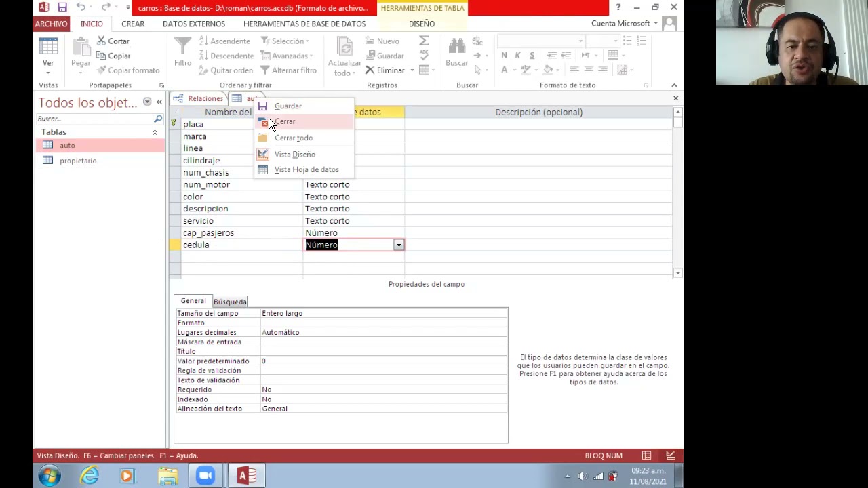This screenshot has width=868, height=488.
Task: Switch to design view icon in status bar
Action: (671, 455)
